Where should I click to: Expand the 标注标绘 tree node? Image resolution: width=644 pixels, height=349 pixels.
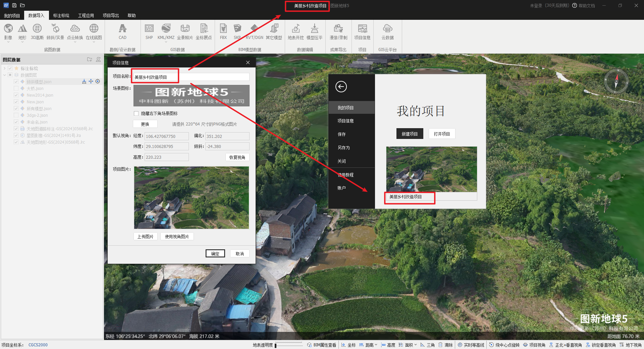(5, 68)
